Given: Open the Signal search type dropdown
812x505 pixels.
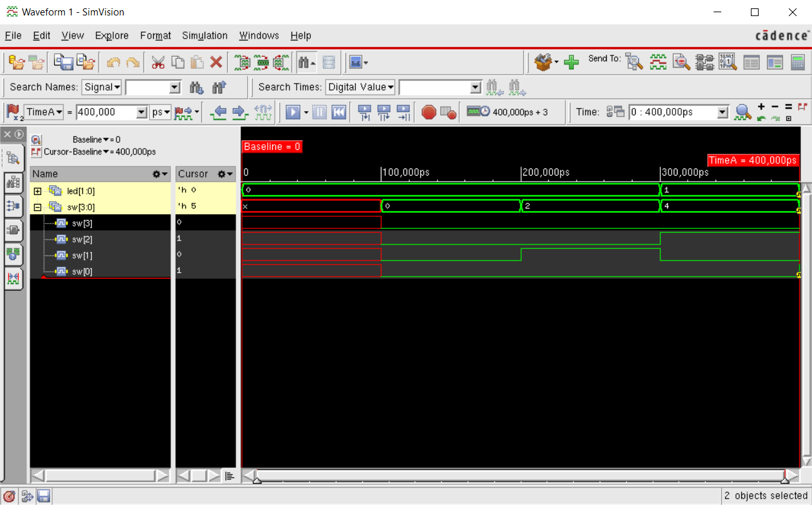Looking at the screenshot, I should coord(102,87).
